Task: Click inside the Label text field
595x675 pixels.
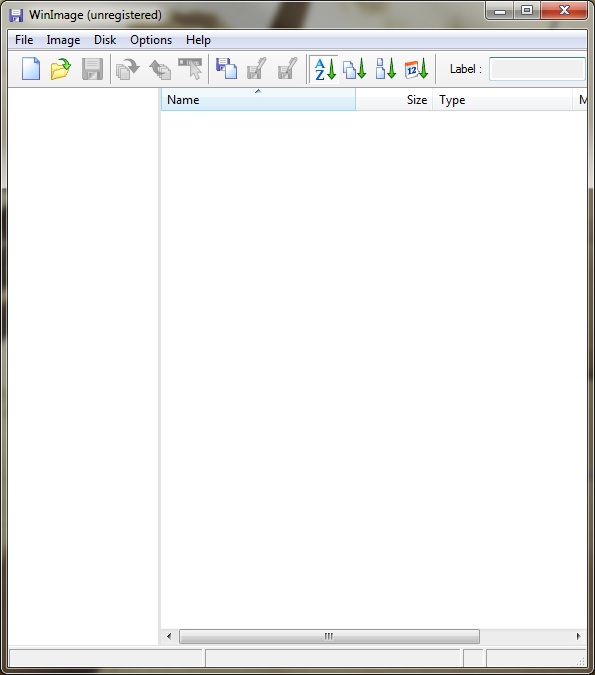Action: pyautogui.click(x=537, y=69)
